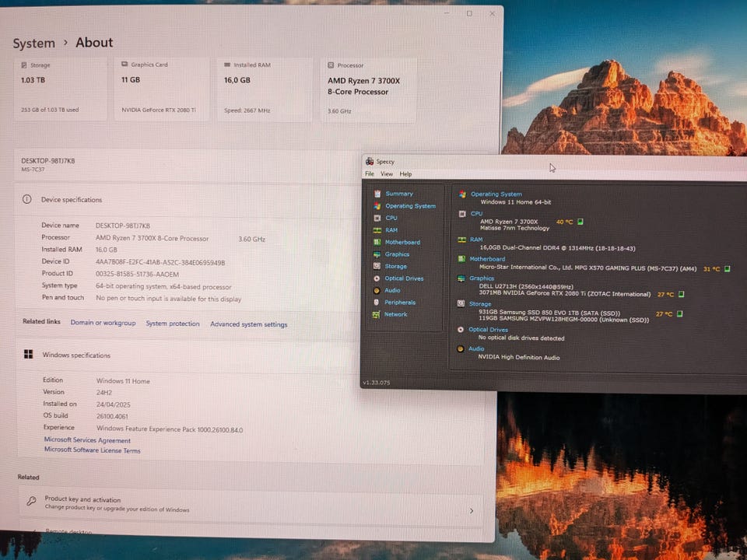
Task: Click green temperature indicator next to storage 27 °C
Action: click(x=680, y=313)
